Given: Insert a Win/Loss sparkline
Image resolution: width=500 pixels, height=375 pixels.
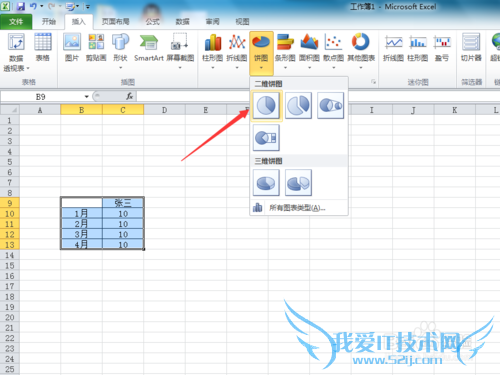Looking at the screenshot, I should [x=442, y=43].
